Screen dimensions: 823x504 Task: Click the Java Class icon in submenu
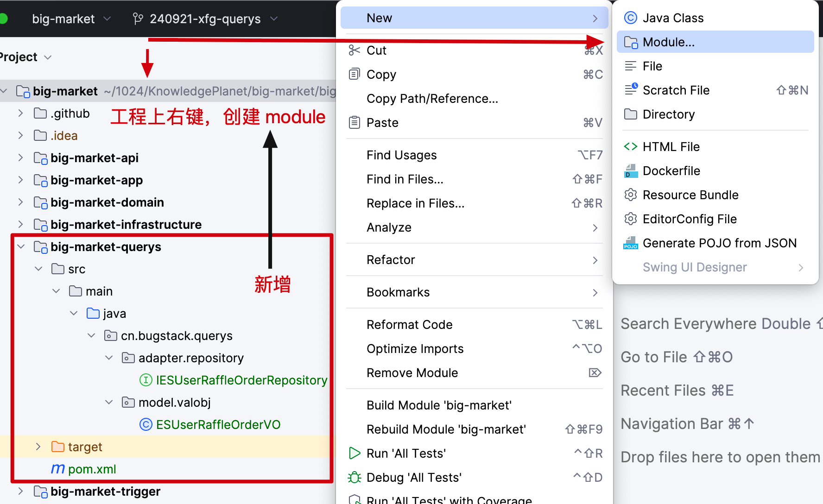(630, 18)
